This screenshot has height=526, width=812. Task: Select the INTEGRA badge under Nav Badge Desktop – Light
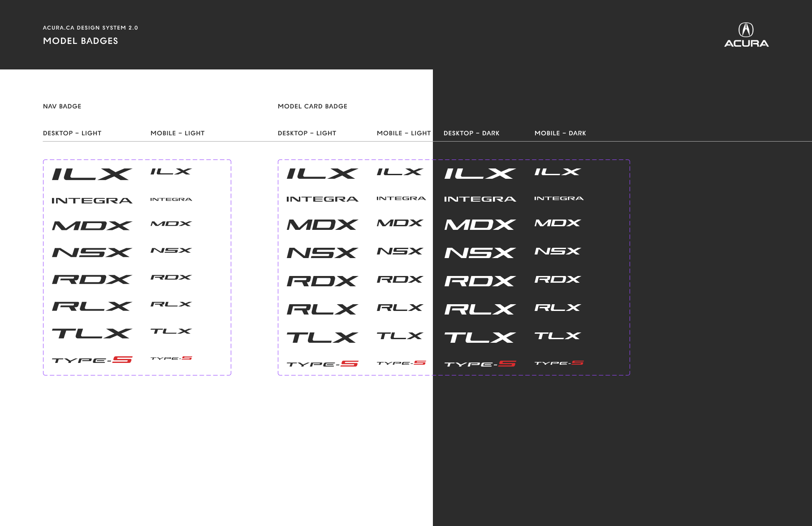point(92,201)
